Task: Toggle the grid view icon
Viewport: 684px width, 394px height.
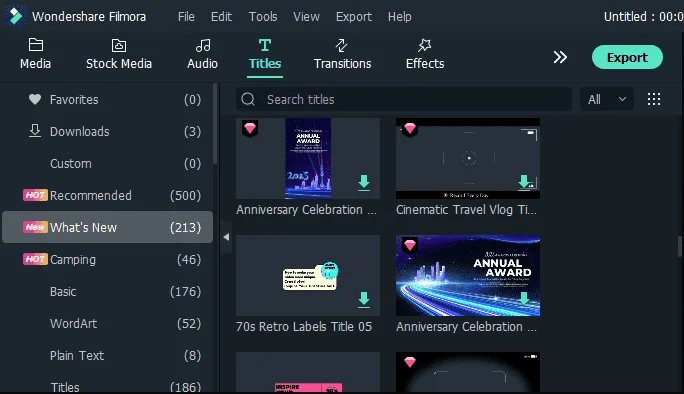Action: [x=653, y=99]
